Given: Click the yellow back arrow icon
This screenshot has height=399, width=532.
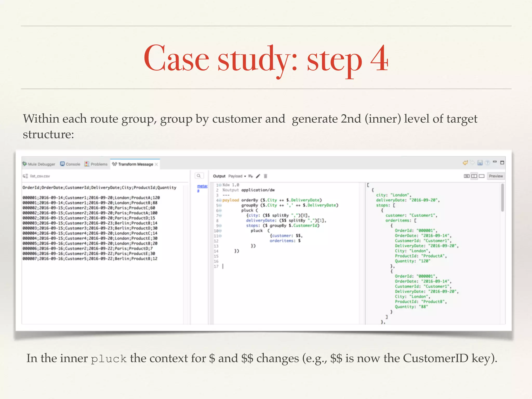Looking at the screenshot, I should point(465,163).
